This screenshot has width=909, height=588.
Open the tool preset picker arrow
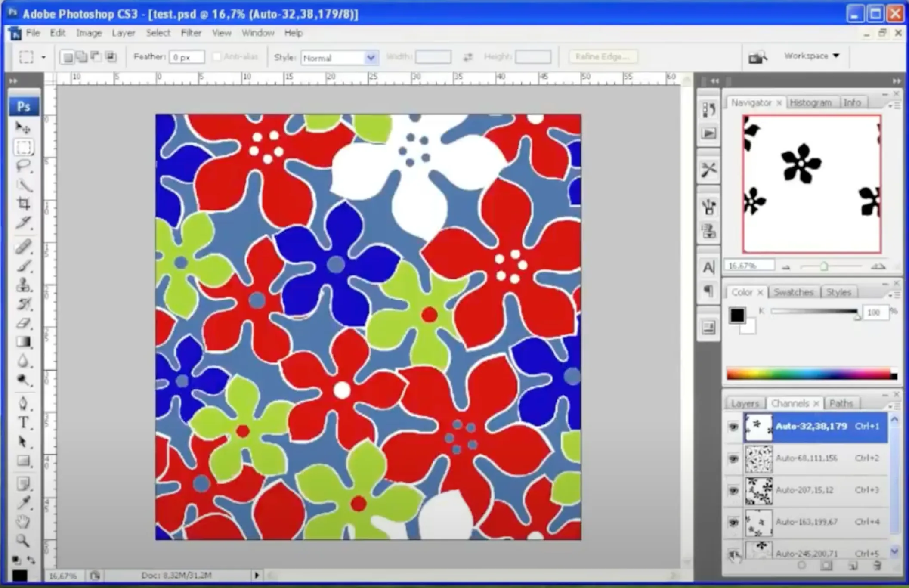[x=43, y=57]
